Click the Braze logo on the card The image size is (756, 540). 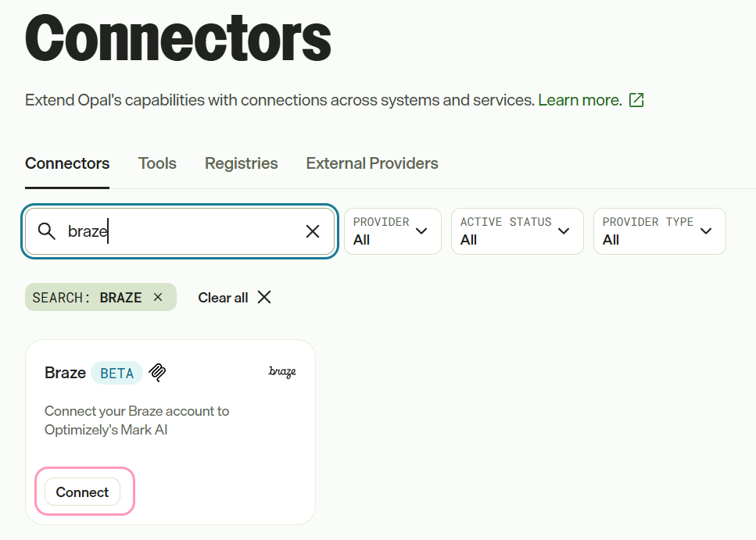282,372
